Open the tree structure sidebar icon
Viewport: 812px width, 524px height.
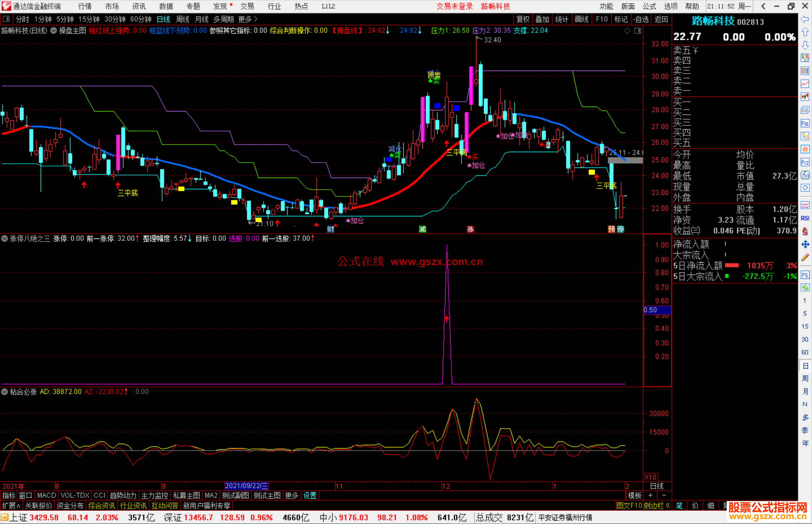[x=805, y=136]
